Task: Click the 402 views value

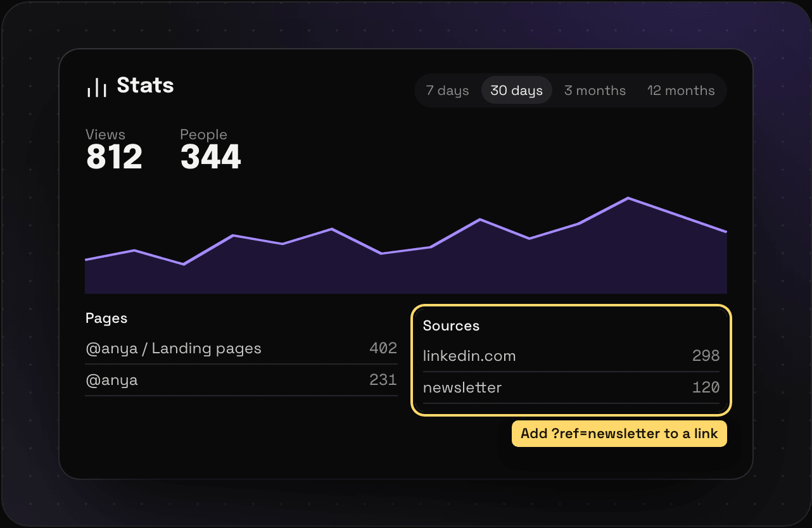Action: (383, 348)
